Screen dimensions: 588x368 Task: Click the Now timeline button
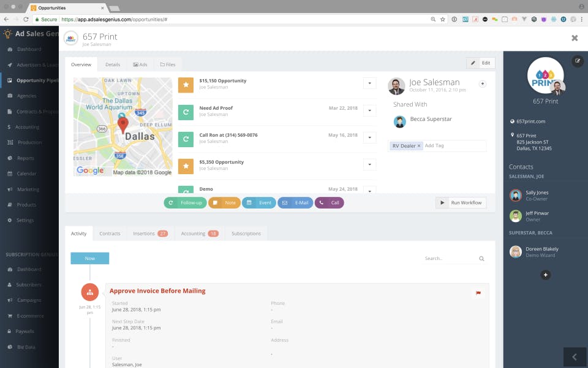coord(90,258)
